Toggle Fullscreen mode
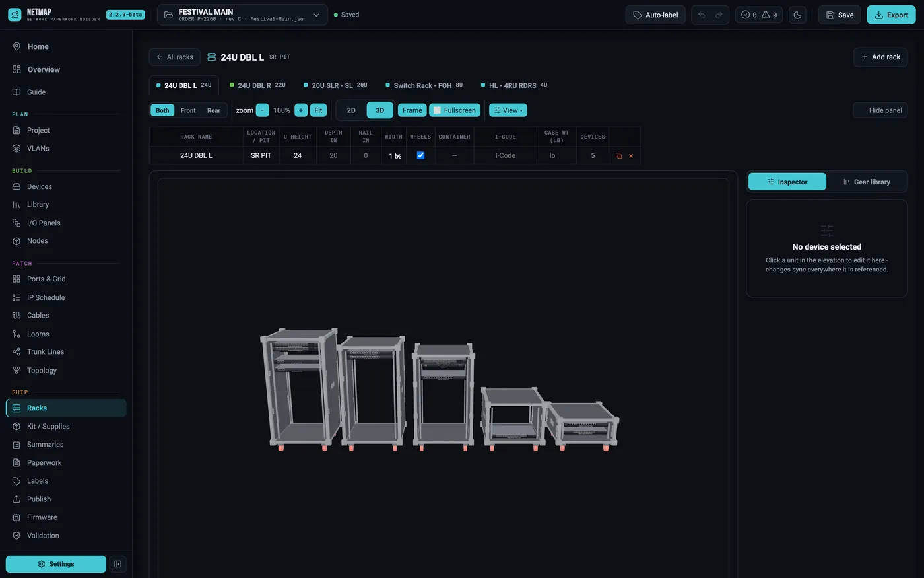The image size is (924, 578). pos(454,110)
